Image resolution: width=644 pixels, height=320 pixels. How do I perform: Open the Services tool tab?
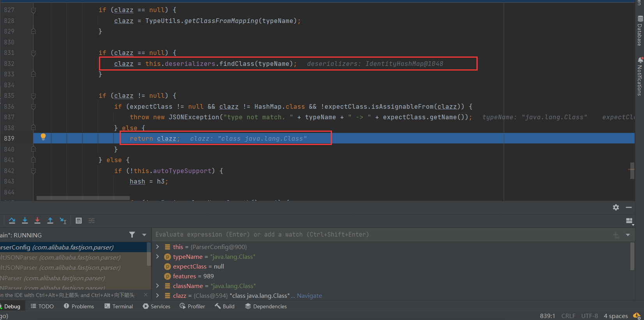point(156,306)
